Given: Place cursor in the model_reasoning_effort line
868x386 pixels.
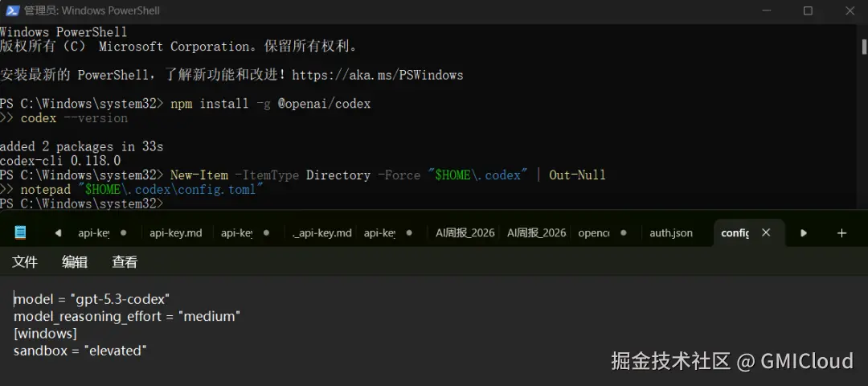Looking at the screenshot, I should [x=127, y=317].
